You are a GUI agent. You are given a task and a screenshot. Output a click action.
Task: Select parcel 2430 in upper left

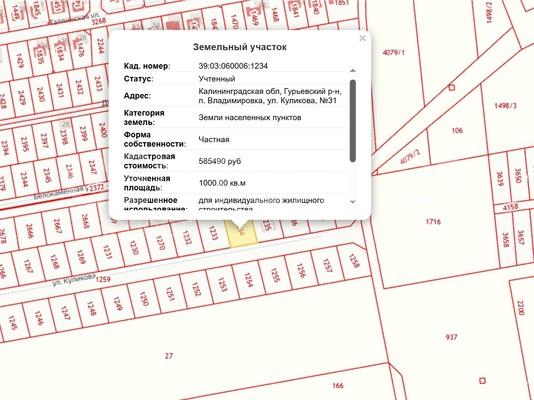coord(41,94)
